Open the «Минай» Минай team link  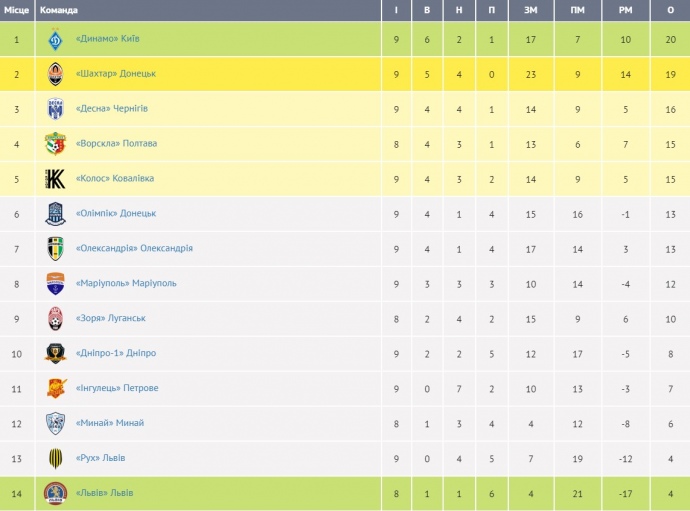[110, 424]
